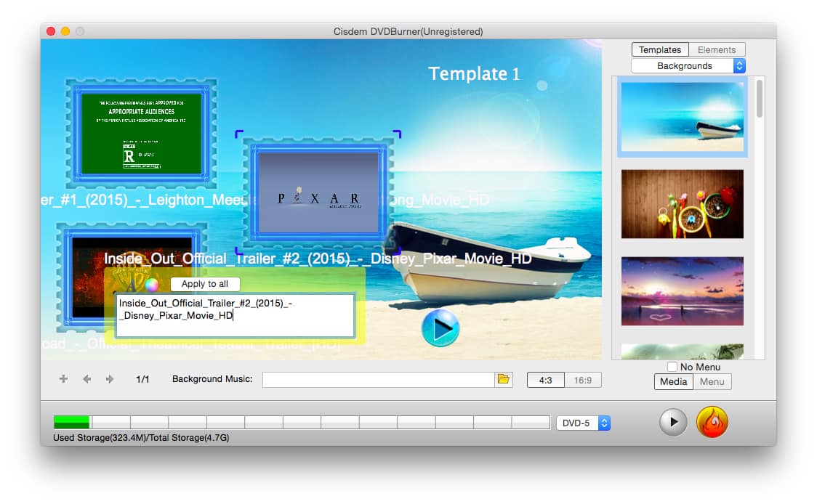Screen dimensions: 817x504
Task: Choose the wooden table food background
Action: click(x=682, y=203)
